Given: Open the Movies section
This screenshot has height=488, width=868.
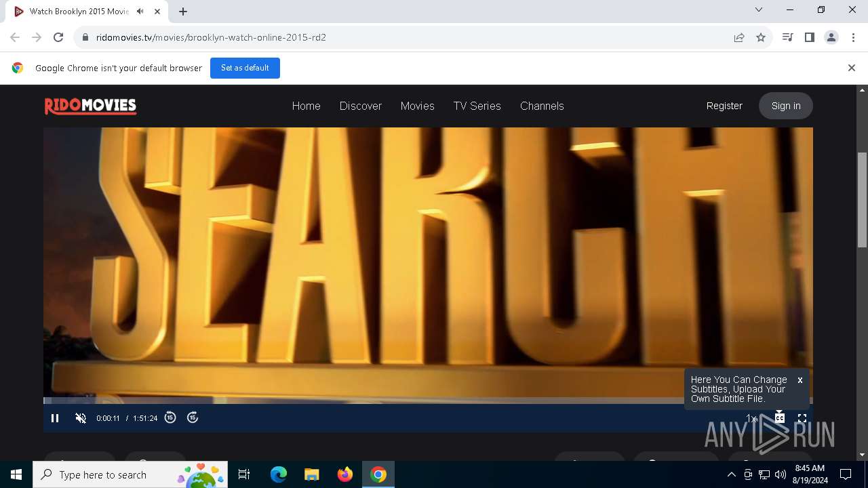Looking at the screenshot, I should [x=417, y=106].
